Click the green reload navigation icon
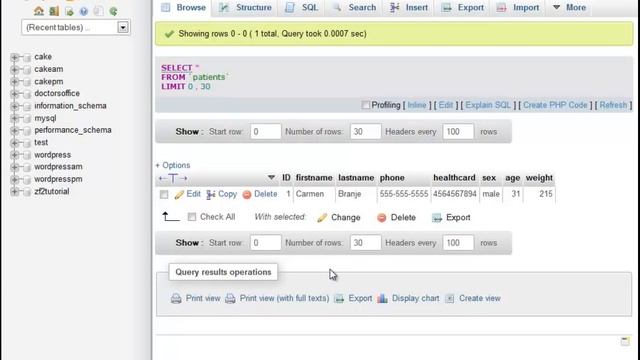The width and height of the screenshot is (640, 360). (x=113, y=11)
